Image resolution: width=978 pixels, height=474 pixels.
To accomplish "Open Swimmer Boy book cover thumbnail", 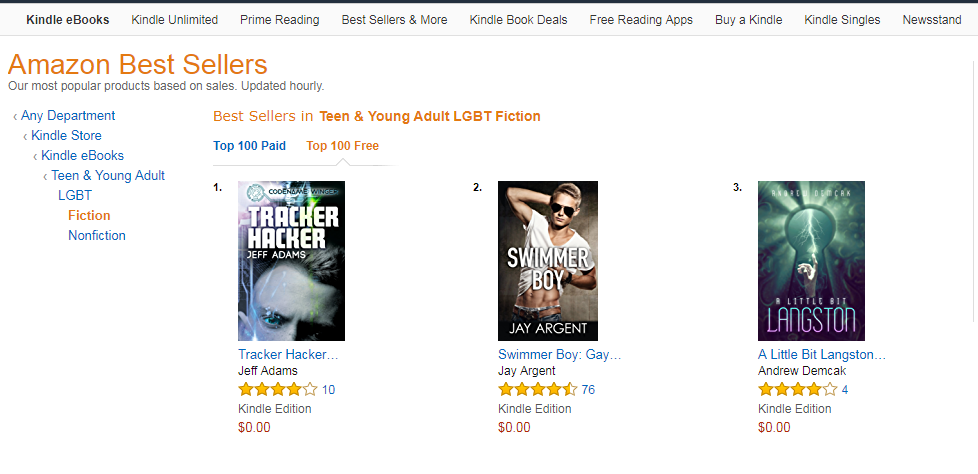I will (547, 261).
